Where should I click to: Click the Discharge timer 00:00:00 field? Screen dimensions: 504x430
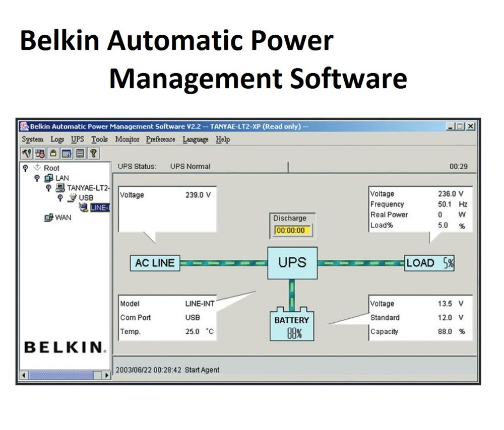[292, 230]
